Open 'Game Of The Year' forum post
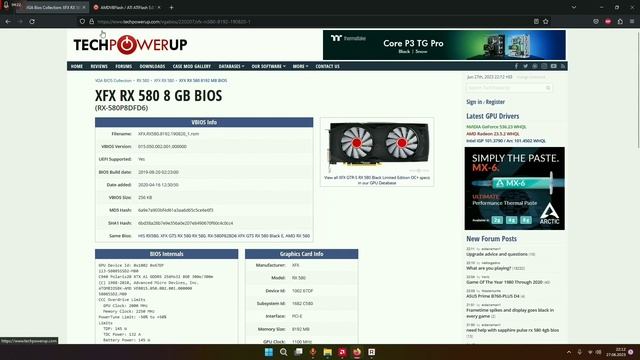Image resolution: width=640 pixels, height=360 pixels. 504,282
